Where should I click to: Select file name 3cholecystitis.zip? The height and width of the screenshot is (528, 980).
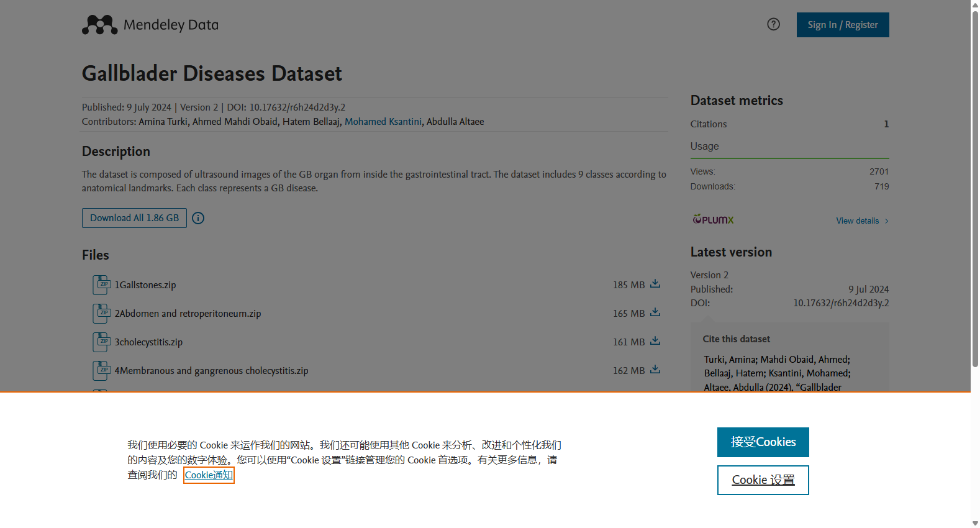click(x=148, y=342)
